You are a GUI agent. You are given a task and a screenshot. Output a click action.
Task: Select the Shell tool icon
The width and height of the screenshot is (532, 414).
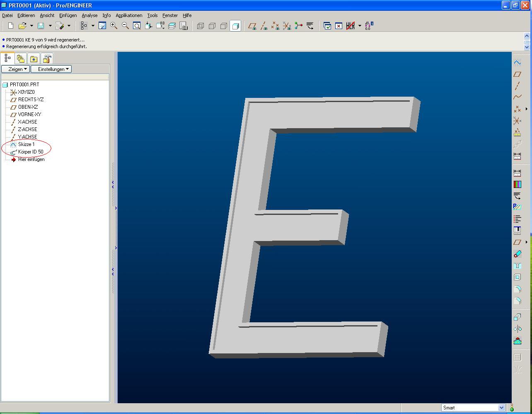point(517,278)
